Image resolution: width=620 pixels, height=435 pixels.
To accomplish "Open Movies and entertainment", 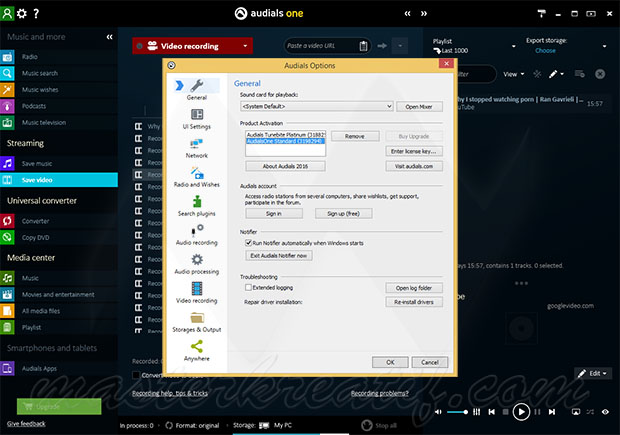I will [58, 295].
